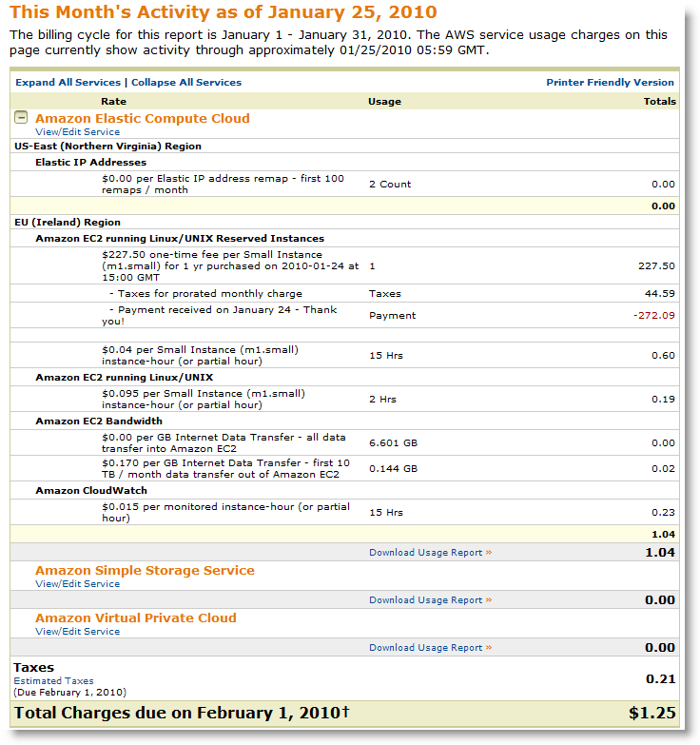Select 'US-East (Northern Virginia) Region' row
The width and height of the screenshot is (700, 745).
[345, 146]
